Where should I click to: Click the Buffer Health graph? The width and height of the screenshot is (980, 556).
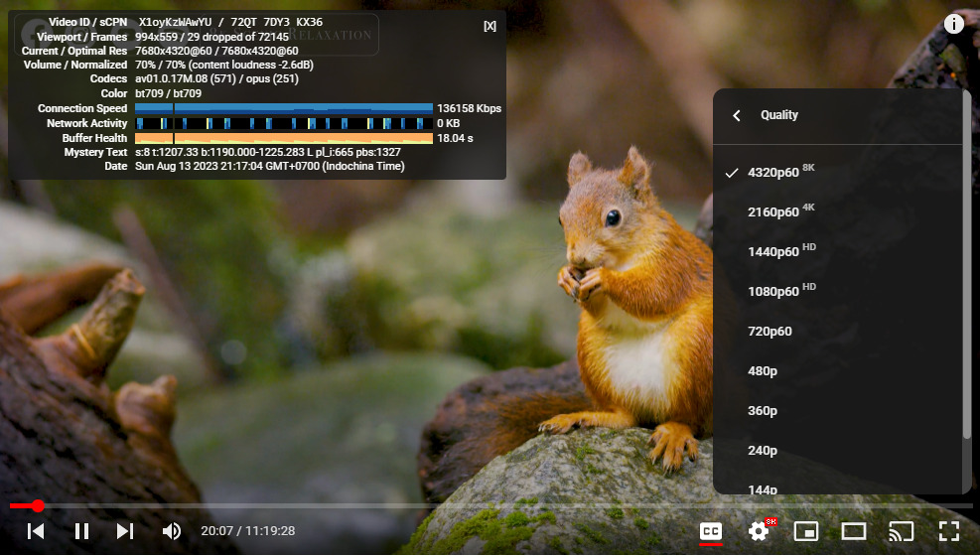[284, 138]
